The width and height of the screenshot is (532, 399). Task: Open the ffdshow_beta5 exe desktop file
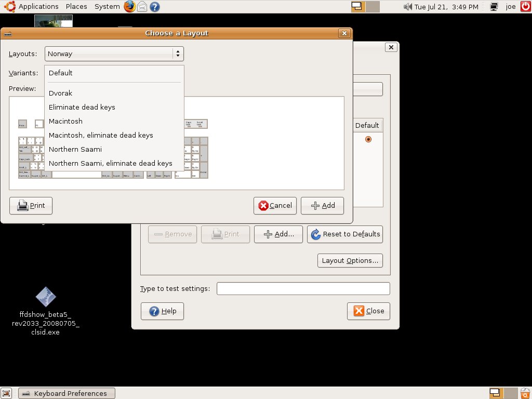pyautogui.click(x=46, y=297)
